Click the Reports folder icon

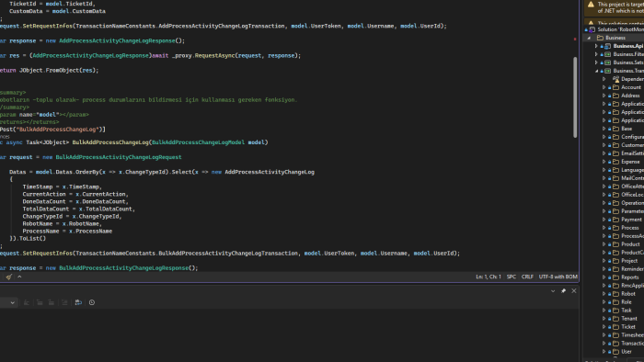615,277
